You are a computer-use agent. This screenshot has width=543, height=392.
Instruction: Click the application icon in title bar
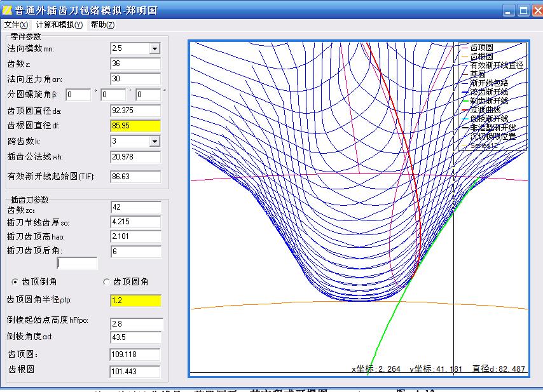click(x=7, y=10)
